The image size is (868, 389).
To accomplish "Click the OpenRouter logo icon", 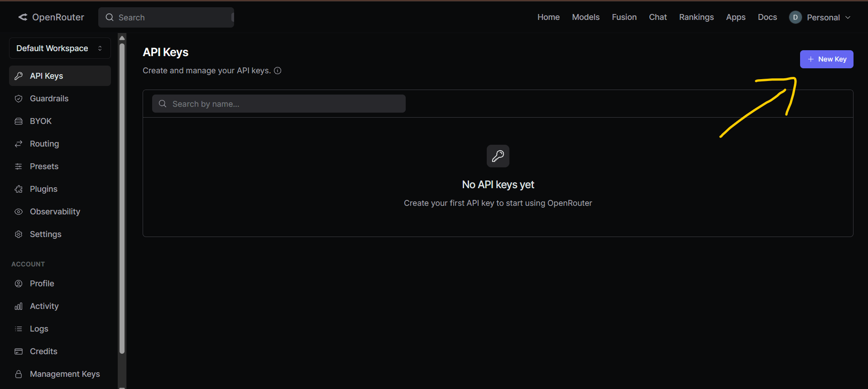I will point(23,17).
